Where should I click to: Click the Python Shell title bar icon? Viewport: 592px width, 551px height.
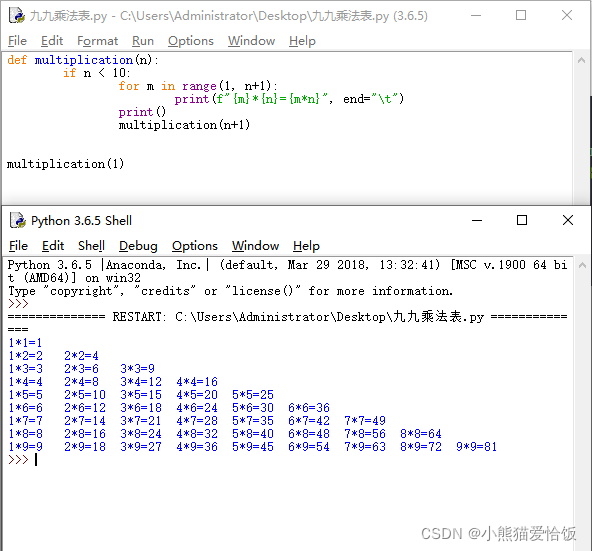pos(17,220)
